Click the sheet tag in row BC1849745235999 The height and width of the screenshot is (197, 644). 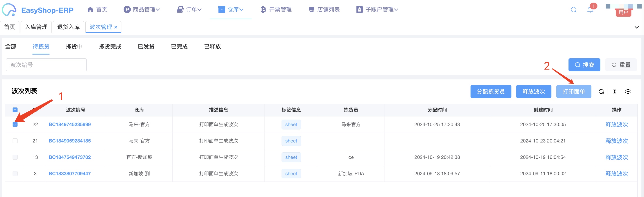tap(291, 124)
